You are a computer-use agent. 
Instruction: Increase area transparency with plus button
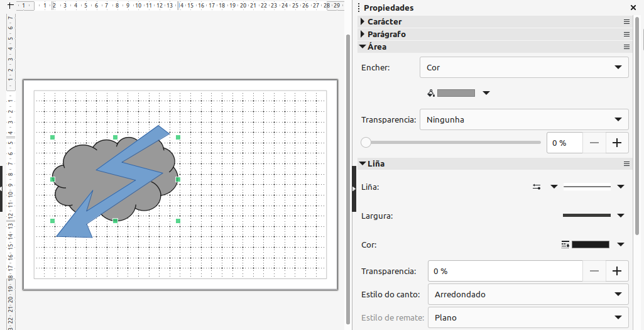point(616,143)
